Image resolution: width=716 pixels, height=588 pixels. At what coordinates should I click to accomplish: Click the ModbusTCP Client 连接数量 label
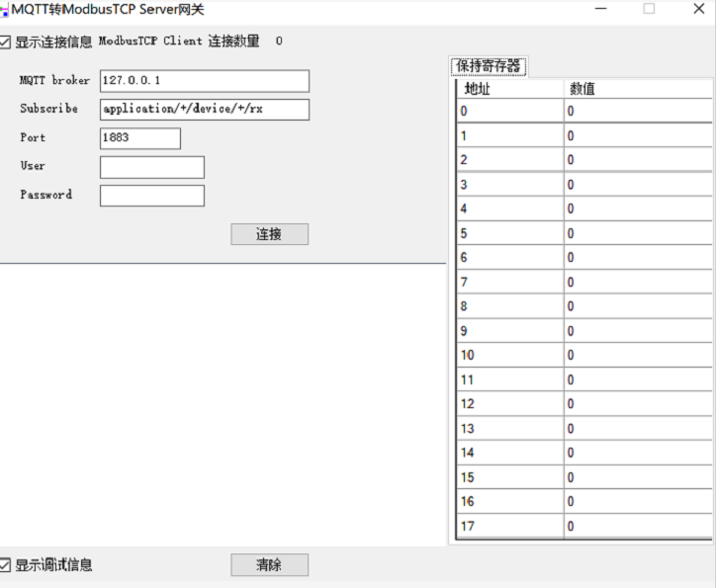(179, 42)
